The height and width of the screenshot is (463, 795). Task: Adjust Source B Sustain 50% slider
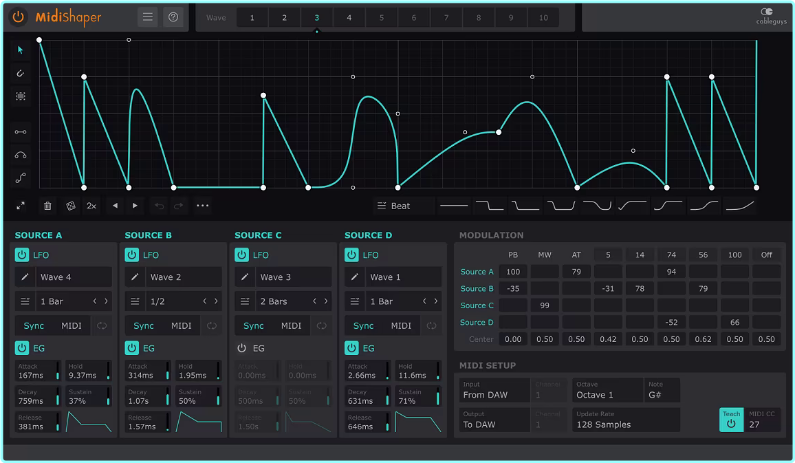click(x=198, y=397)
